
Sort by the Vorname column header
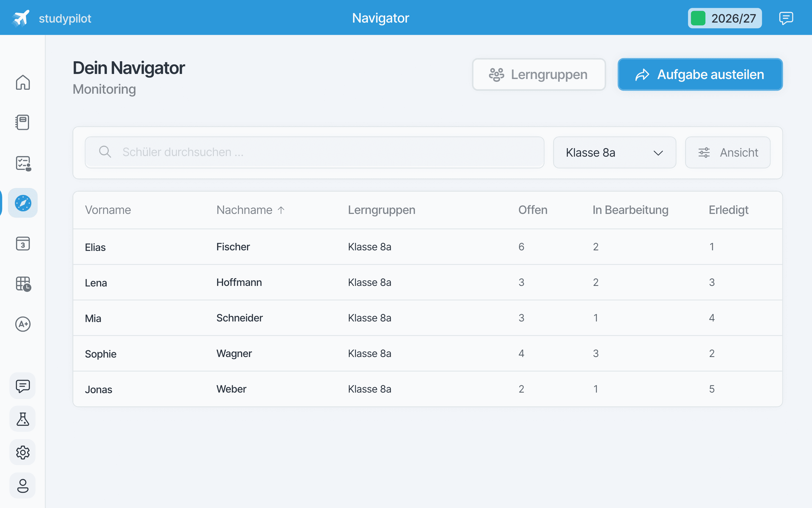click(x=108, y=210)
